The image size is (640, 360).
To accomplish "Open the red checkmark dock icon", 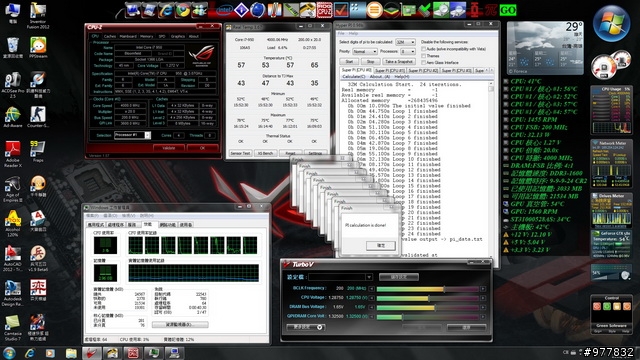I will 341,10.
